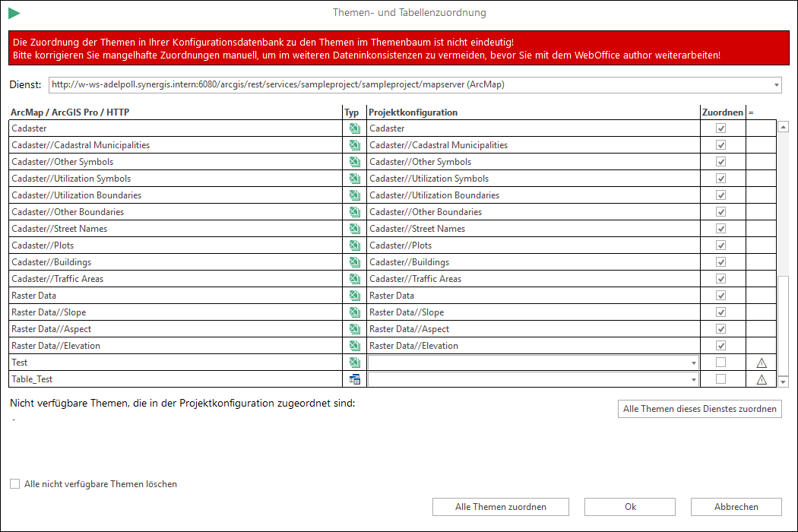The image size is (798, 532).
Task: Click the warning triangle in the Test row
Action: pyautogui.click(x=762, y=363)
